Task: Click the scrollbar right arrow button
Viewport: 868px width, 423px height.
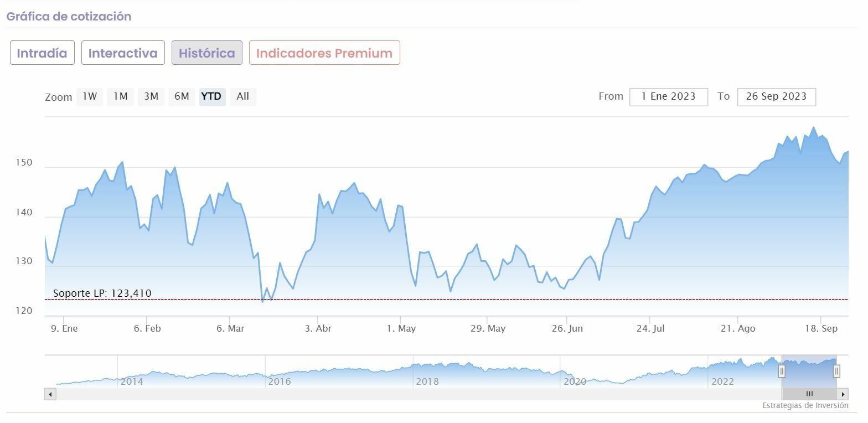Action: 843,394
